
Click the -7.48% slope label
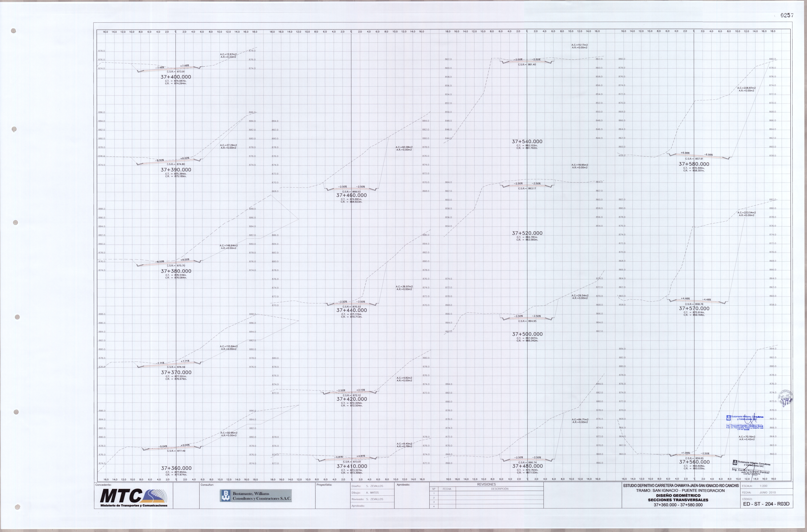(160, 67)
